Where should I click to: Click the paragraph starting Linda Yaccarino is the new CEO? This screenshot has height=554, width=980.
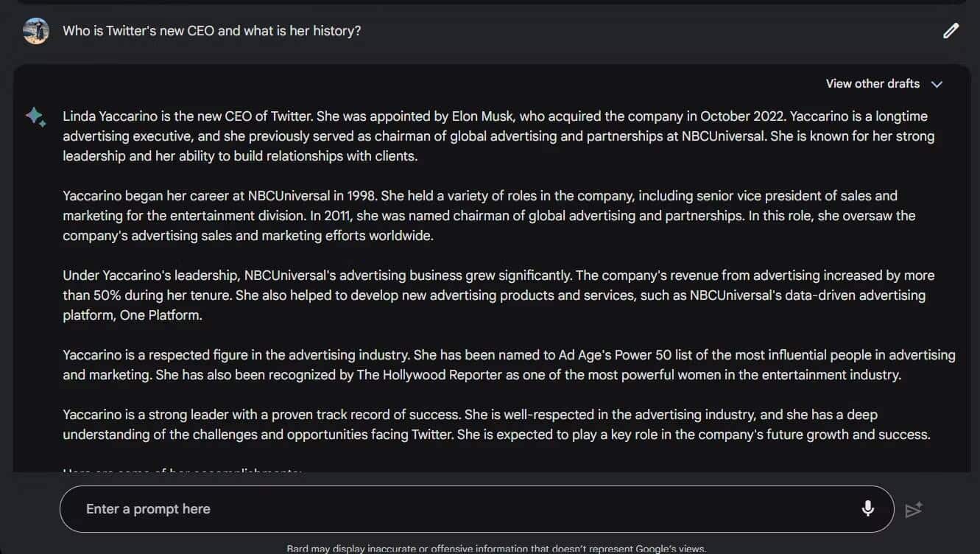[x=498, y=136]
